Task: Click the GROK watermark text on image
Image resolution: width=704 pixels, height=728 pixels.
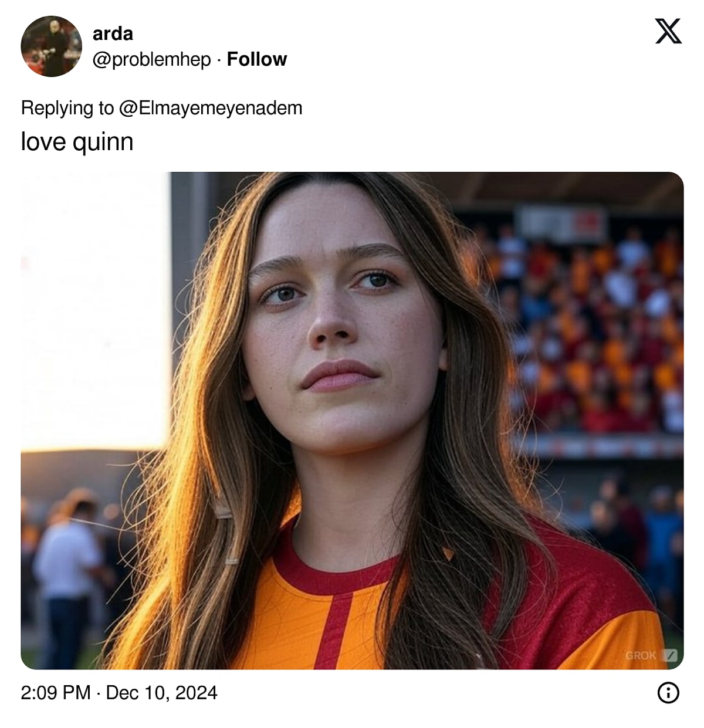Action: pos(641,655)
